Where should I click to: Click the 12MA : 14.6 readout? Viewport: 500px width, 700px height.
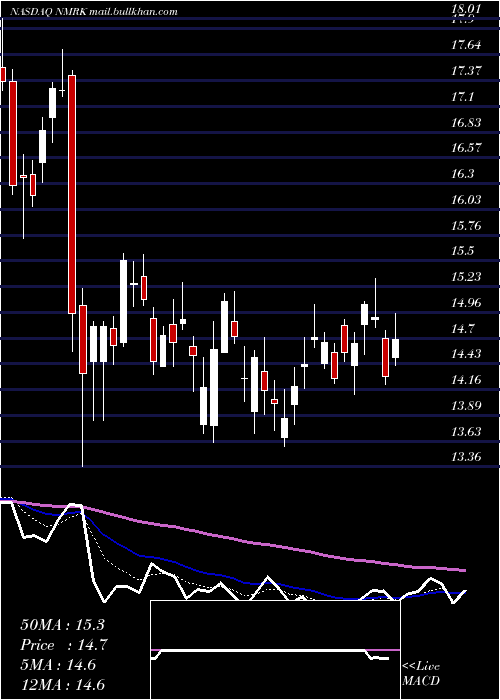click(63, 684)
